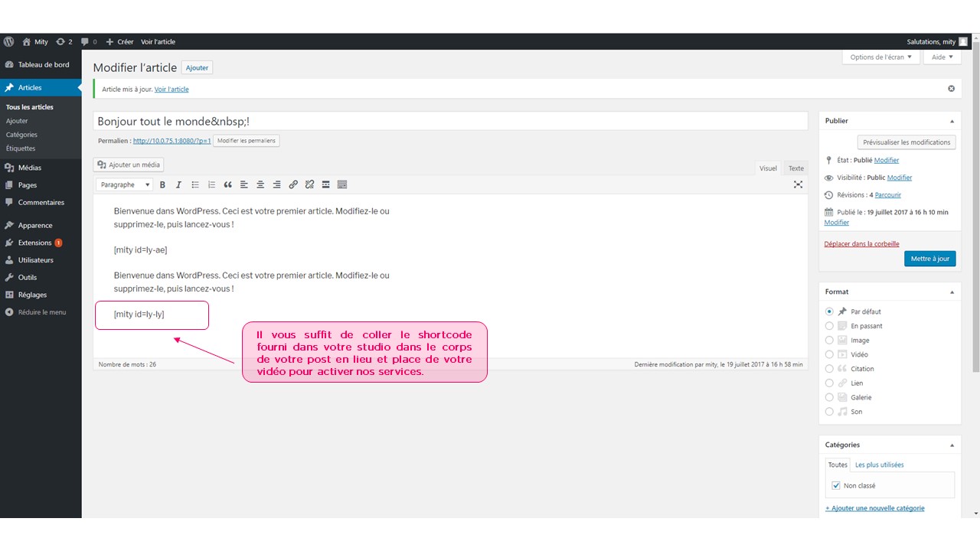Open the Pages menu
The height and width of the screenshot is (551, 980).
41,185
